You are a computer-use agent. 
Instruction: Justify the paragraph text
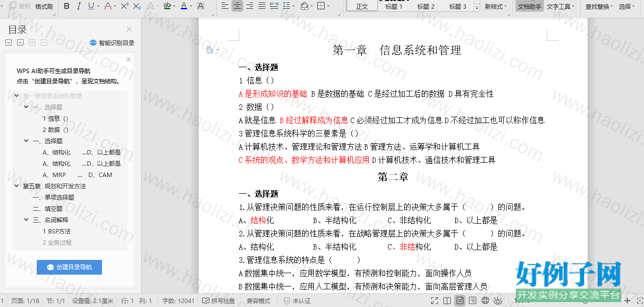coord(262,6)
